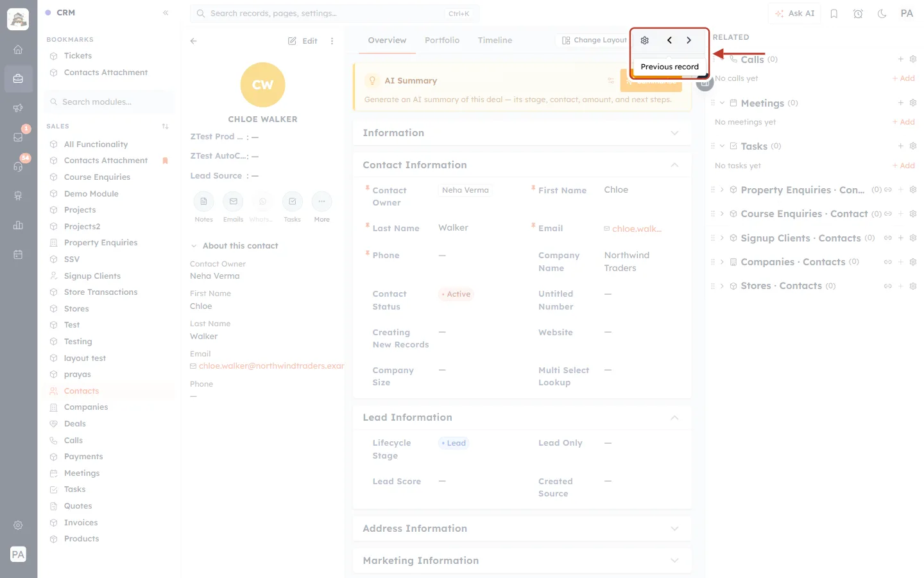Collapse the CRM sidebar with the double chevron
Viewport: 924px width, 578px height.
[x=166, y=13]
